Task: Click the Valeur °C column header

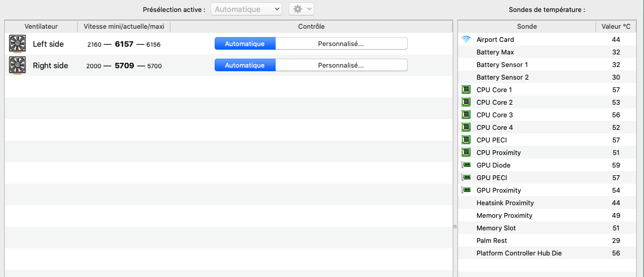Action: click(616, 26)
